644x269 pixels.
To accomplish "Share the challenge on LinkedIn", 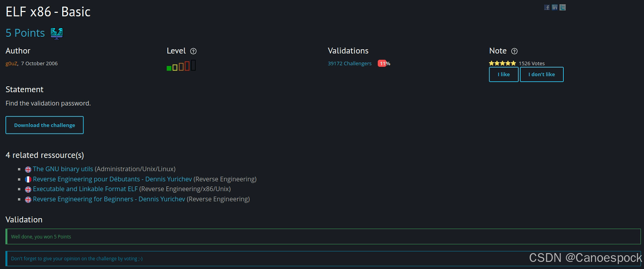I will pos(555,7).
